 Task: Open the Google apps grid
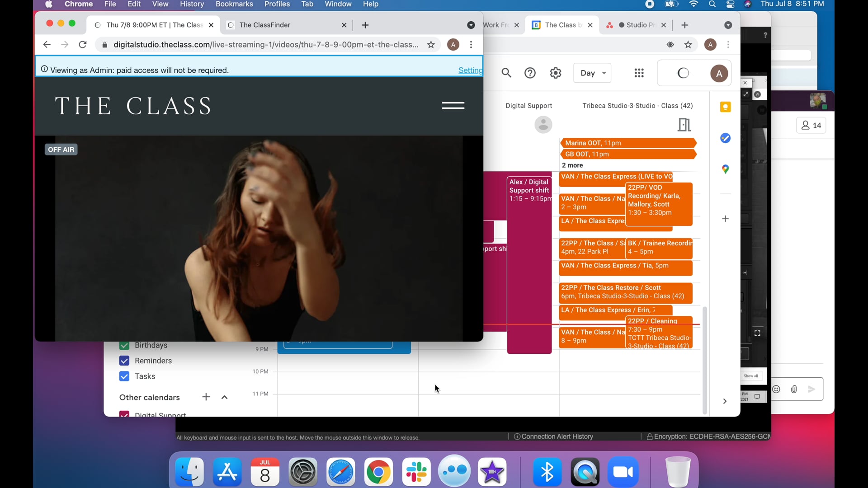[639, 73]
